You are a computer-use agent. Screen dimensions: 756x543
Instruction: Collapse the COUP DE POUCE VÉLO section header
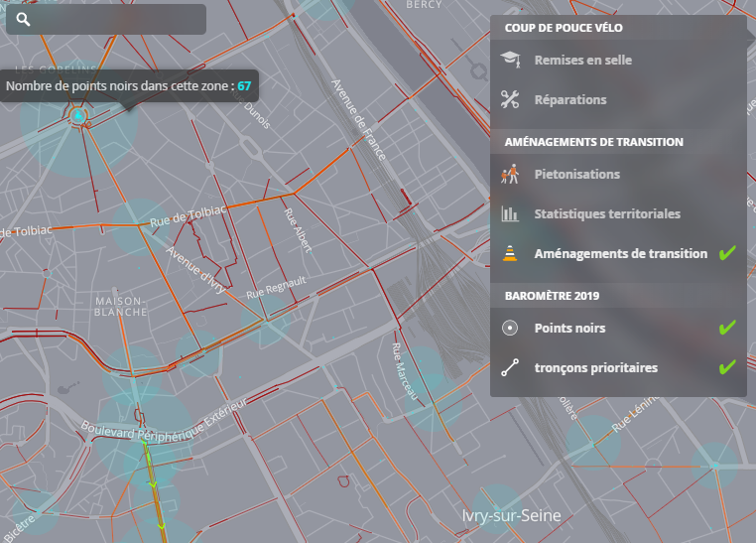[x=564, y=29]
